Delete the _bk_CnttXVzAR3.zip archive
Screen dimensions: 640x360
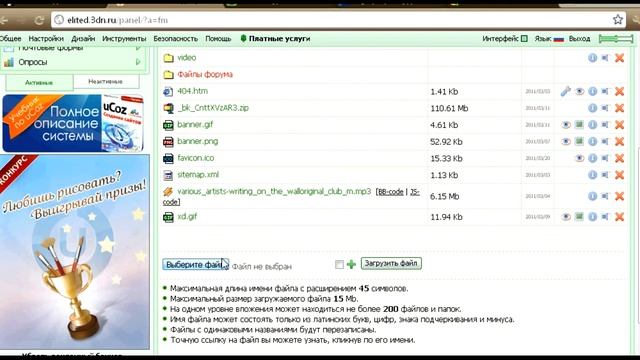620,108
